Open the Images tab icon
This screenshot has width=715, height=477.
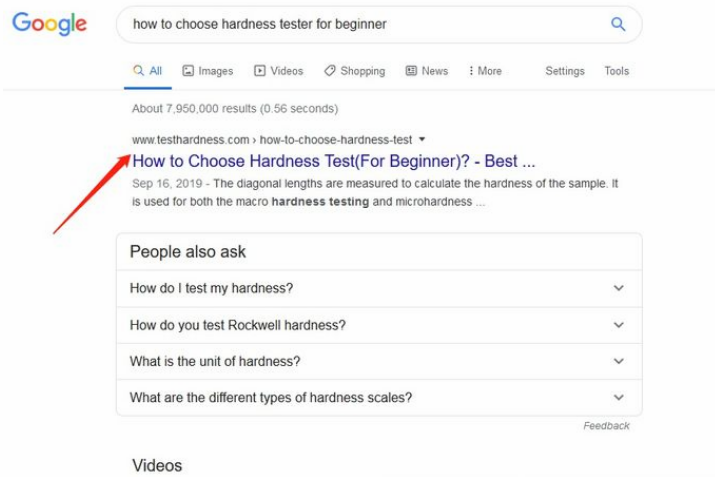click(x=188, y=71)
